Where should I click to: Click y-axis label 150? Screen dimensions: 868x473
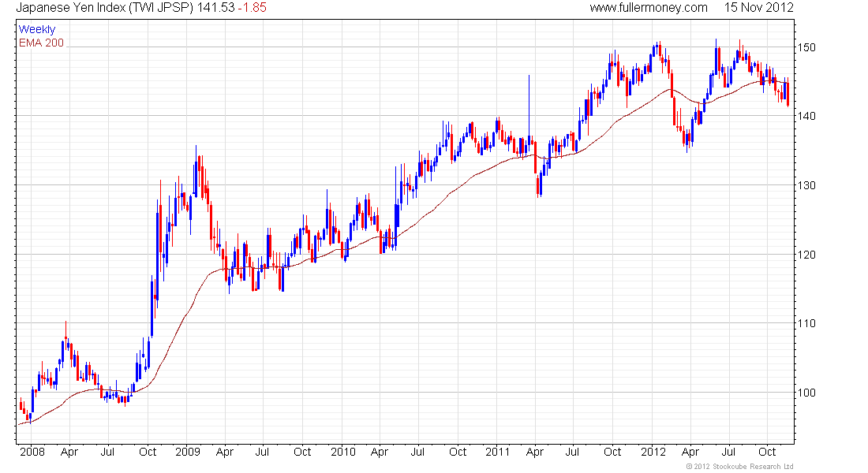(807, 47)
